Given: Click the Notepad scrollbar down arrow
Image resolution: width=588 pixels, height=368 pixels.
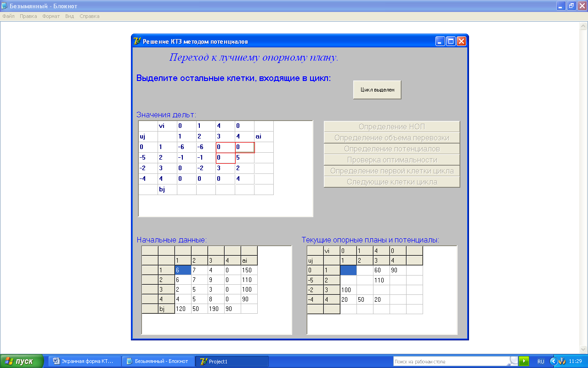Looking at the screenshot, I should [x=584, y=349].
